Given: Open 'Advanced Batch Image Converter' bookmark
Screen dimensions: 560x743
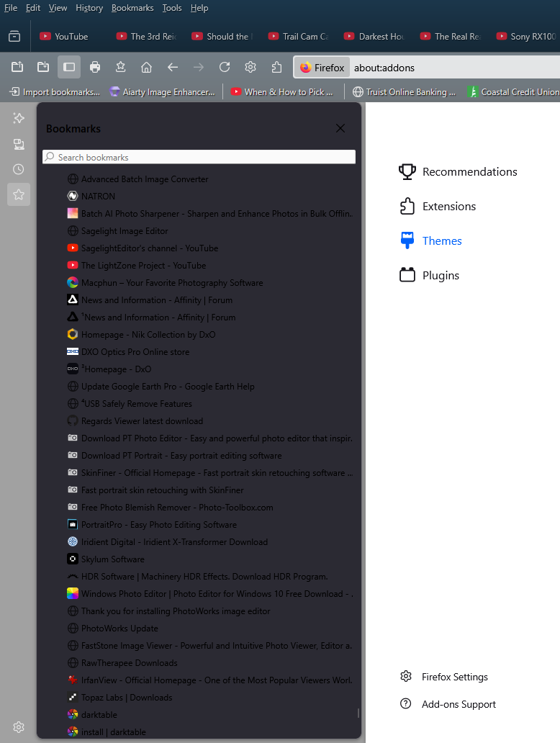Looking at the screenshot, I should (137, 179).
